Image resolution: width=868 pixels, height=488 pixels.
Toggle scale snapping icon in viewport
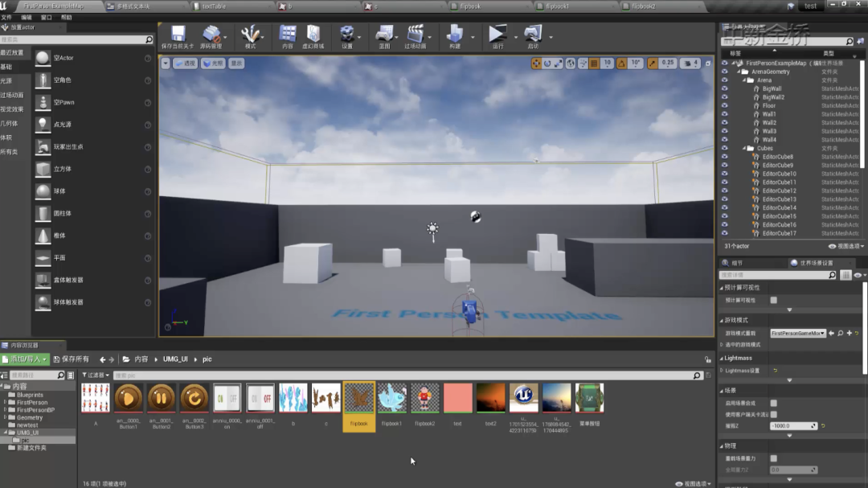[x=653, y=64]
